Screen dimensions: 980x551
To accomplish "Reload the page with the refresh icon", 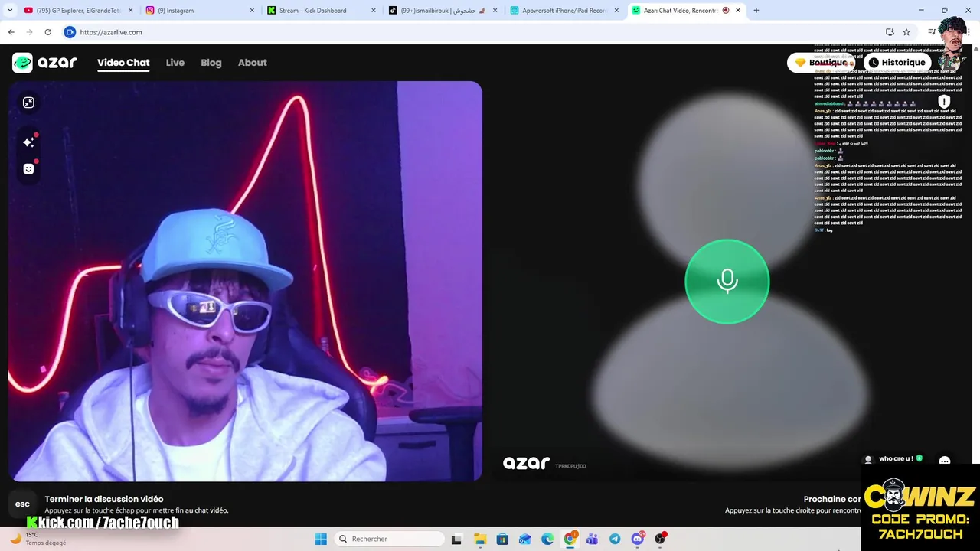I will coord(47,32).
